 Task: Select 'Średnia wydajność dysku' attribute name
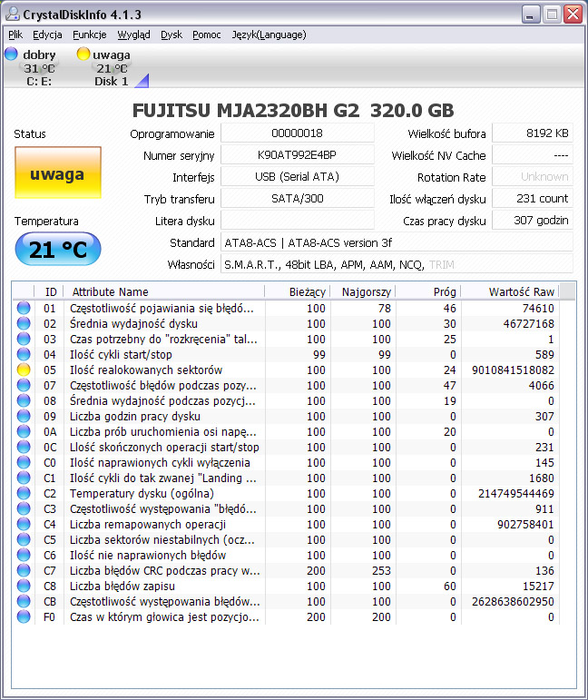pyautogui.click(x=133, y=323)
